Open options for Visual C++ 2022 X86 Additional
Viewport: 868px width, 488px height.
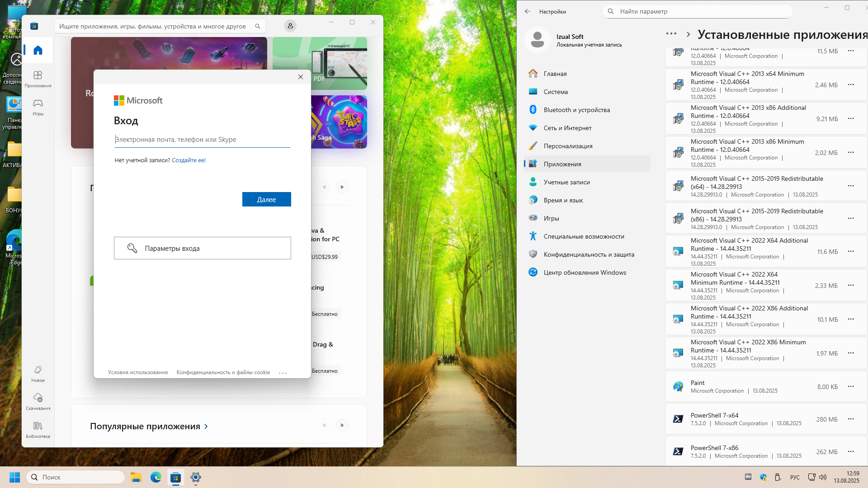pos(851,319)
